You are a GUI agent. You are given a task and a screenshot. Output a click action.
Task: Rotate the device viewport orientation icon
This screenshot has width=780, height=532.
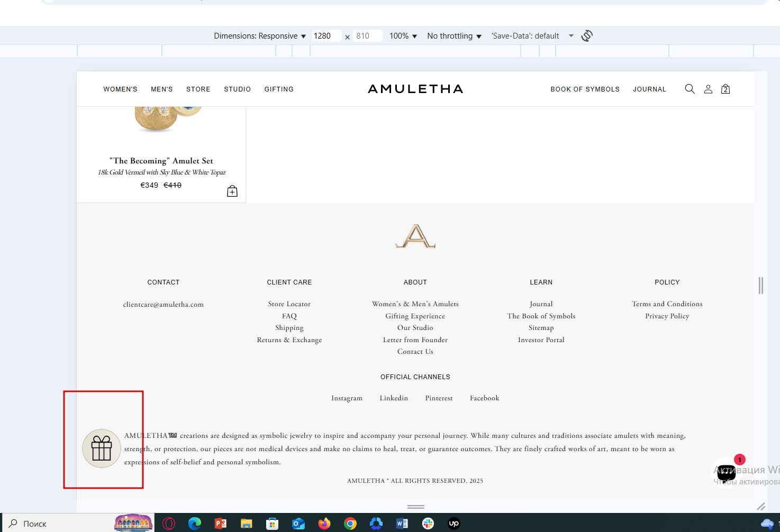pos(587,36)
